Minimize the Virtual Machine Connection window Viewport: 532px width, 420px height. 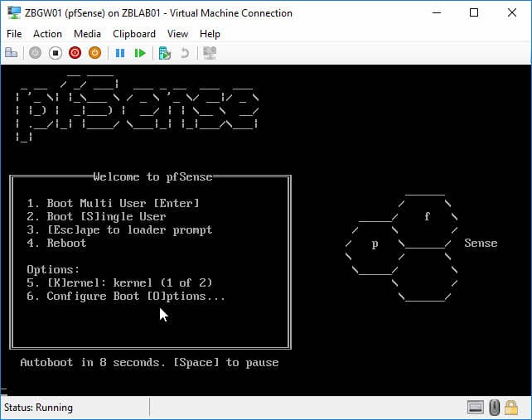(437, 13)
